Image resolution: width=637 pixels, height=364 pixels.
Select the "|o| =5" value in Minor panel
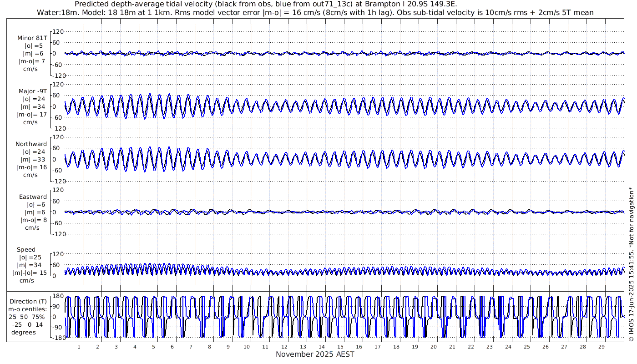tap(34, 45)
